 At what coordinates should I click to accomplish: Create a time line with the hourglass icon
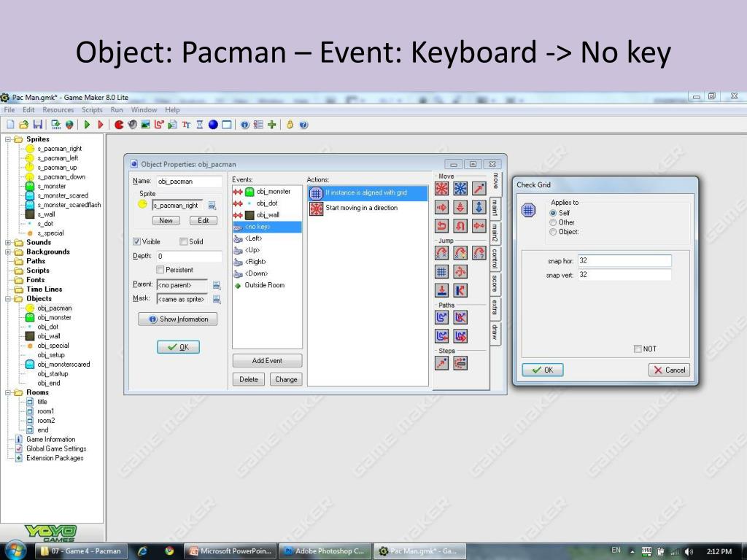point(200,125)
